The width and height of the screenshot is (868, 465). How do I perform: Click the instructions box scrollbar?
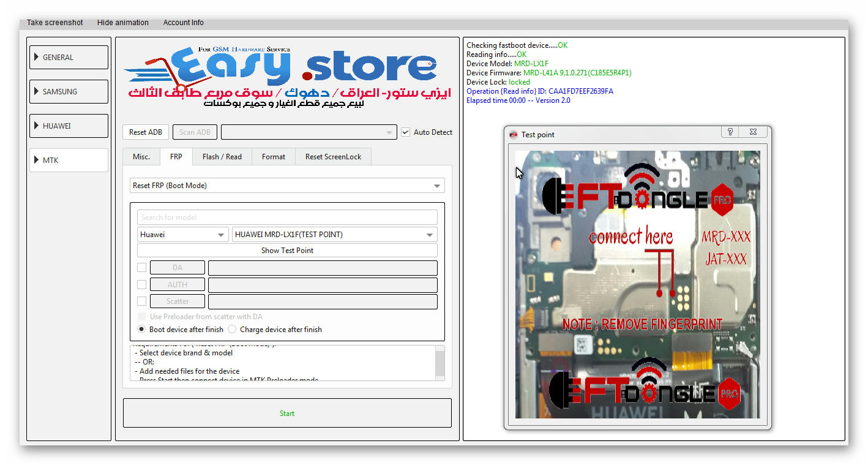click(x=440, y=363)
